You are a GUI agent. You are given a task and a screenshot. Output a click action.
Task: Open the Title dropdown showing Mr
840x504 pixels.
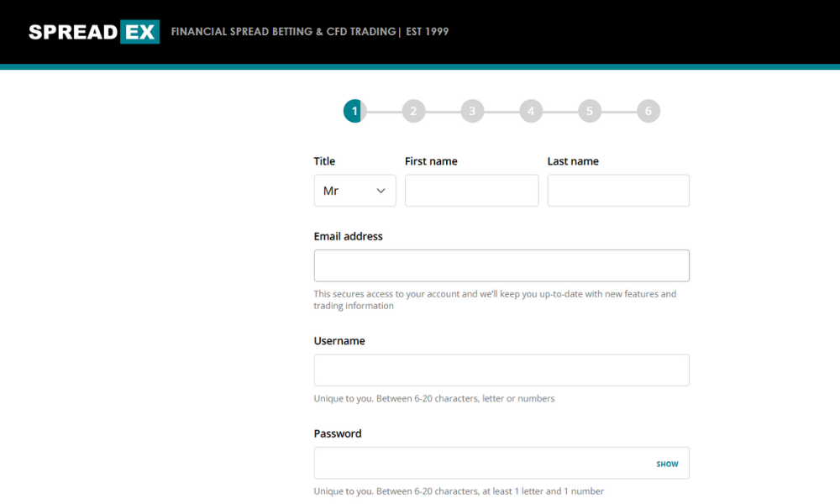point(354,191)
